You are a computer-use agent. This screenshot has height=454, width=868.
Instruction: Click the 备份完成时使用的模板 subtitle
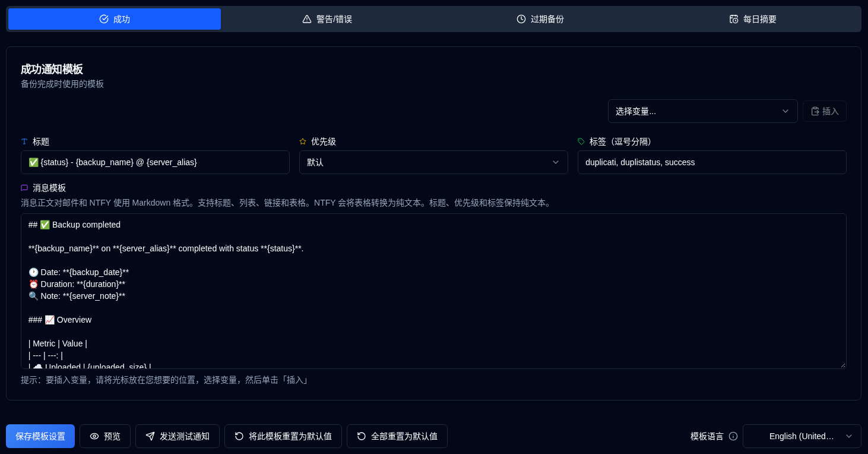[62, 84]
